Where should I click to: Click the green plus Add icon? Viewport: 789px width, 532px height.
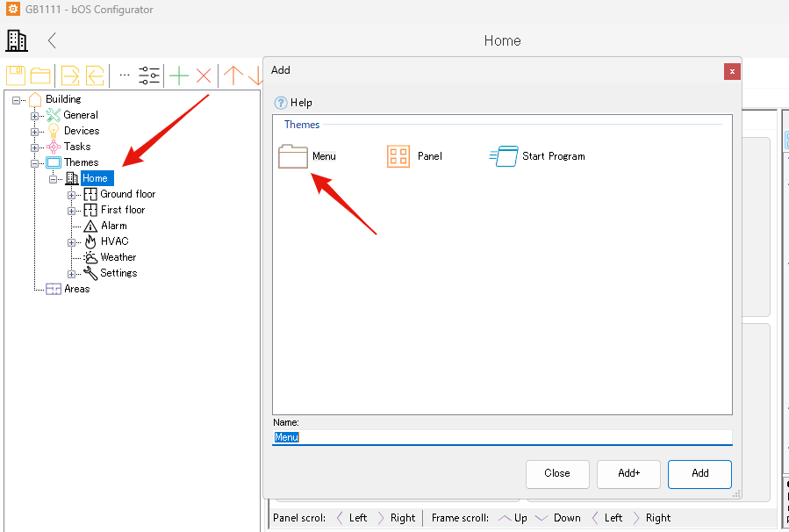(x=179, y=76)
